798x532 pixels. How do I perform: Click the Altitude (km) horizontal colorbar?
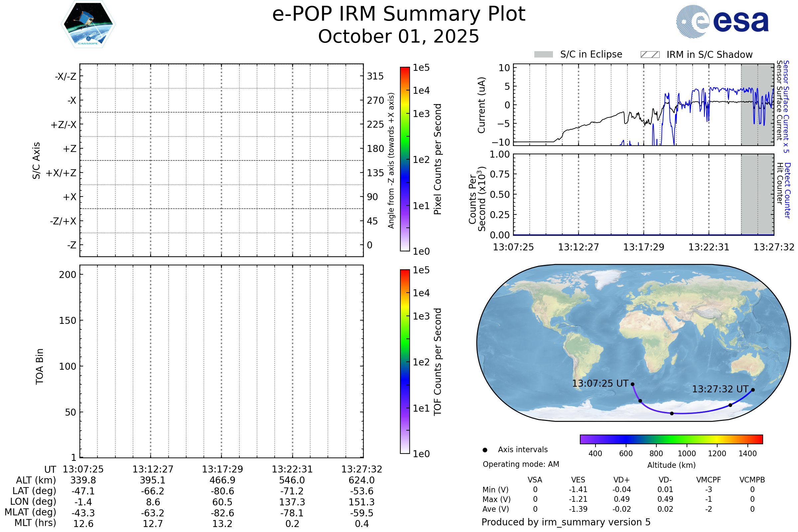(671, 439)
